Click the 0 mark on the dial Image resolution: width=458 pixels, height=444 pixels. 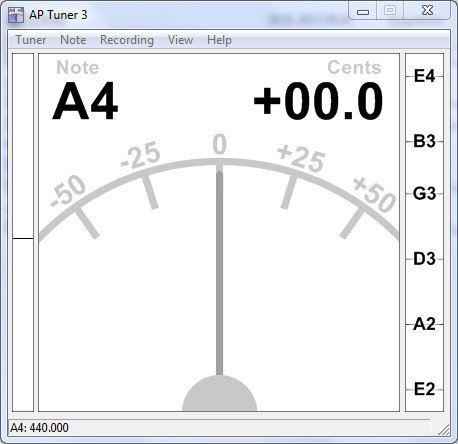tap(220, 144)
